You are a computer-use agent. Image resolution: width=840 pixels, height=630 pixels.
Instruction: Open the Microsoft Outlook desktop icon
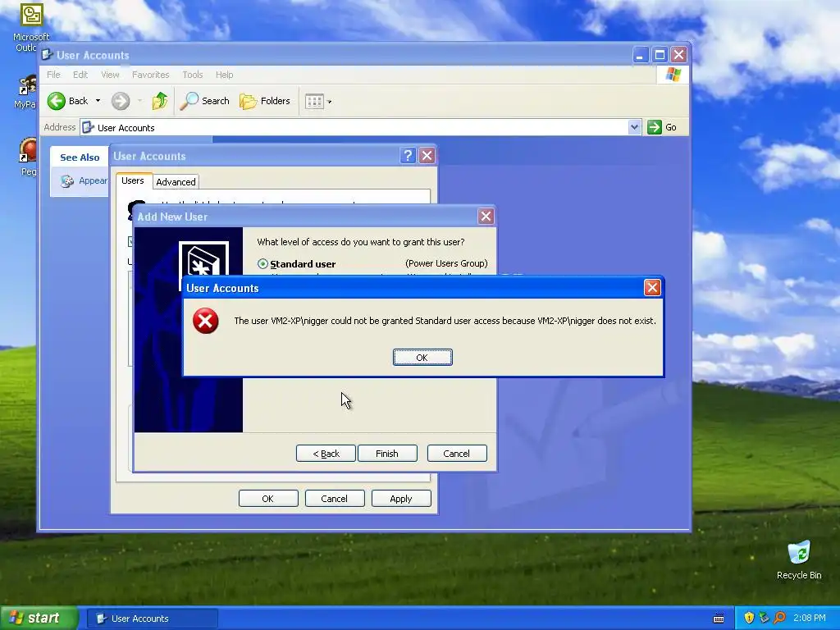pos(31,28)
